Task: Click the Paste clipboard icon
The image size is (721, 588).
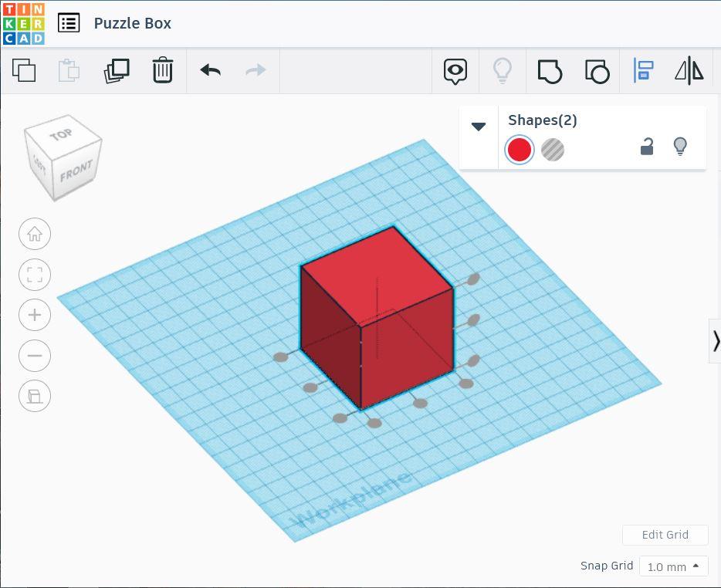Action: 69,70
